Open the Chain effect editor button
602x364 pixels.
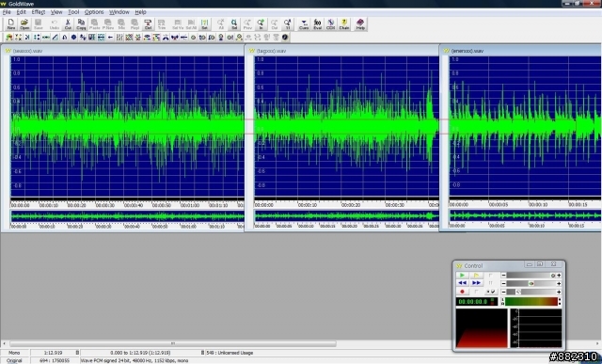[x=344, y=24]
